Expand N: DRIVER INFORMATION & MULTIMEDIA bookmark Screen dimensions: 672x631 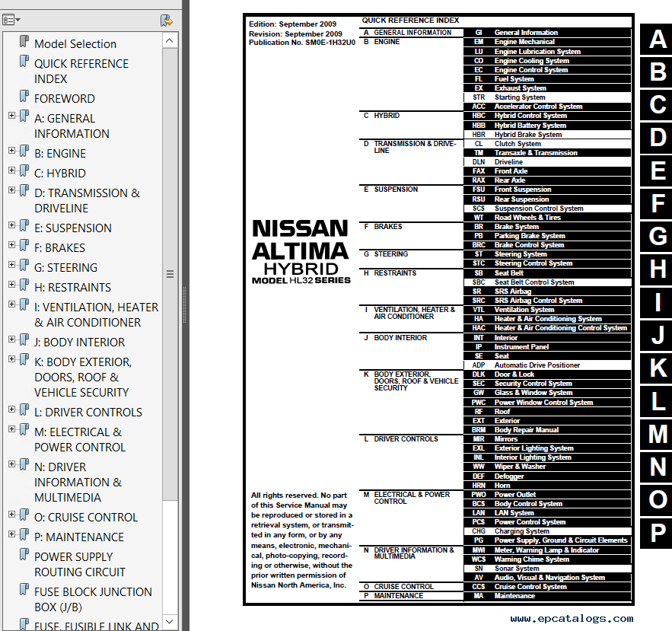click(x=11, y=464)
